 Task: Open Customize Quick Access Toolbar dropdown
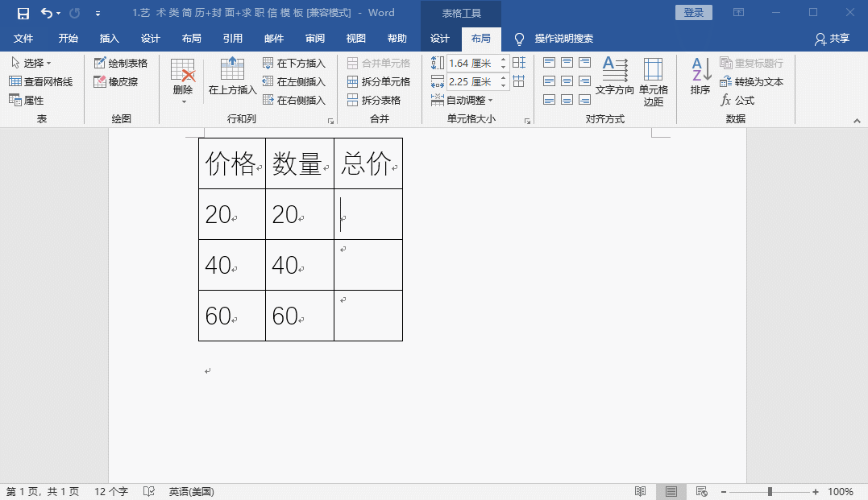tap(98, 13)
